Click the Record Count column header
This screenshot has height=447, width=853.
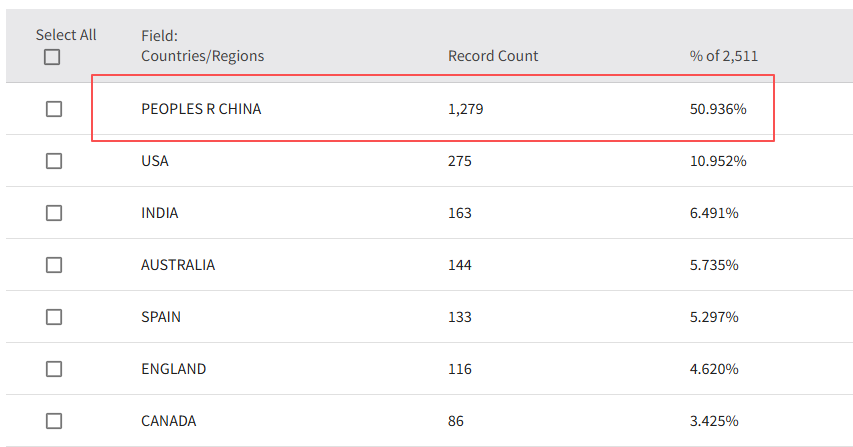point(493,56)
